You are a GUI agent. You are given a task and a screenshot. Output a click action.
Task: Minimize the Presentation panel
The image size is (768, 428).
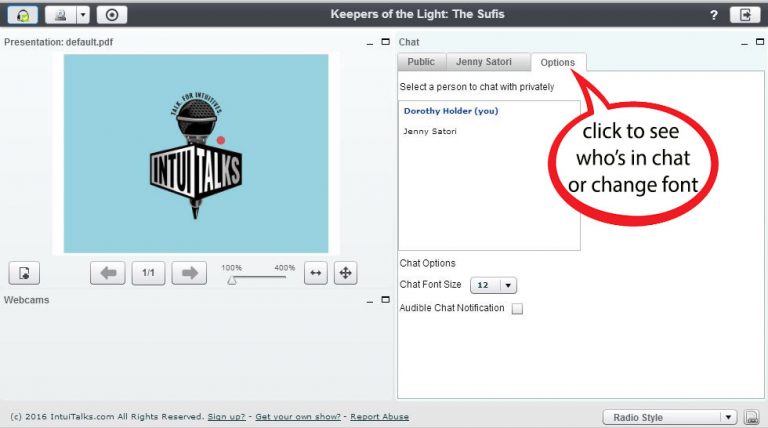point(370,43)
